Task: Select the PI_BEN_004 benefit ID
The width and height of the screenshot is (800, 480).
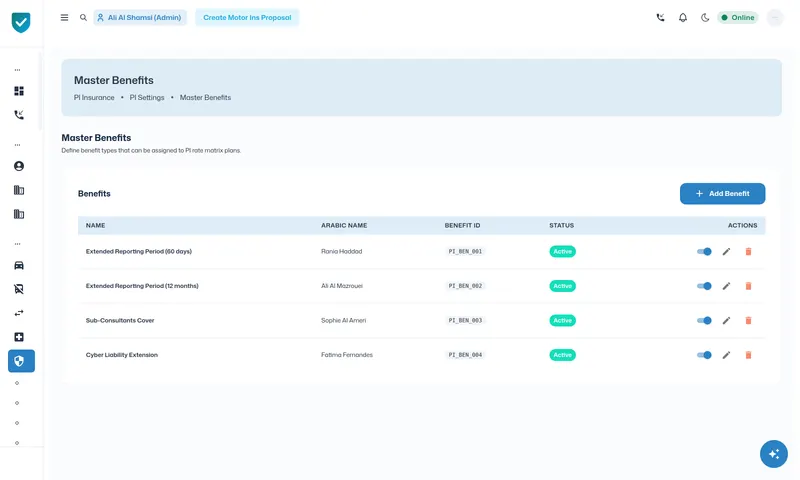Action: [465, 355]
